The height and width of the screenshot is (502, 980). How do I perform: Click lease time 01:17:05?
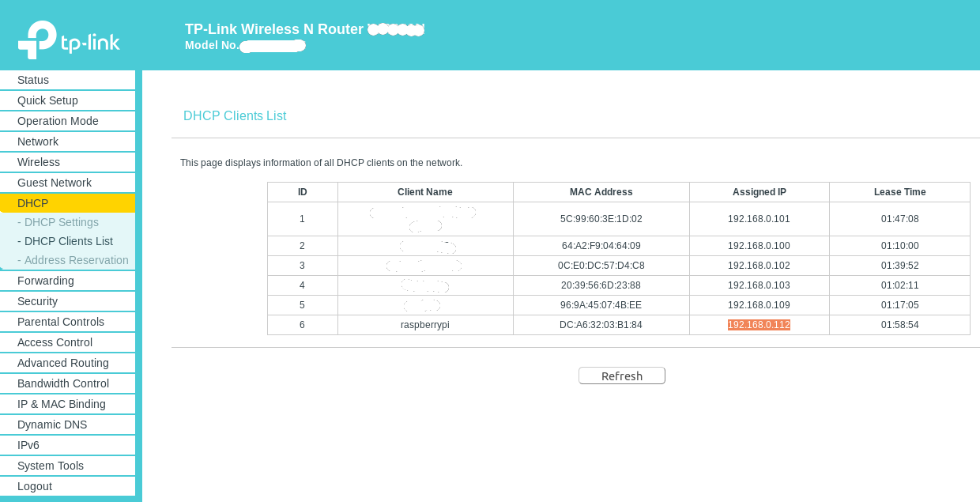(x=899, y=305)
